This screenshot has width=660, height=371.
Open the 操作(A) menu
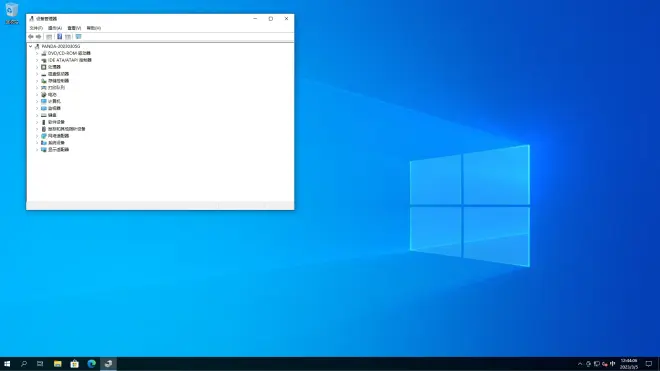point(55,28)
